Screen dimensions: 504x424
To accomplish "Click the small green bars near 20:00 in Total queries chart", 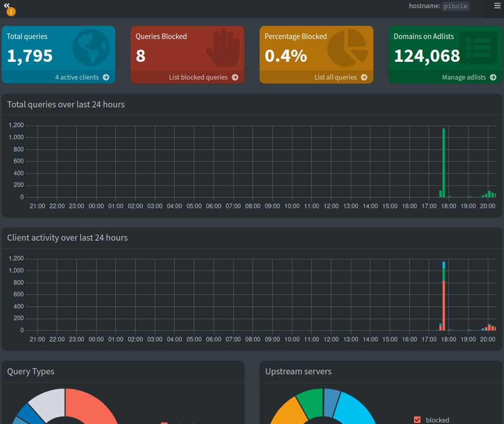I will tap(489, 195).
